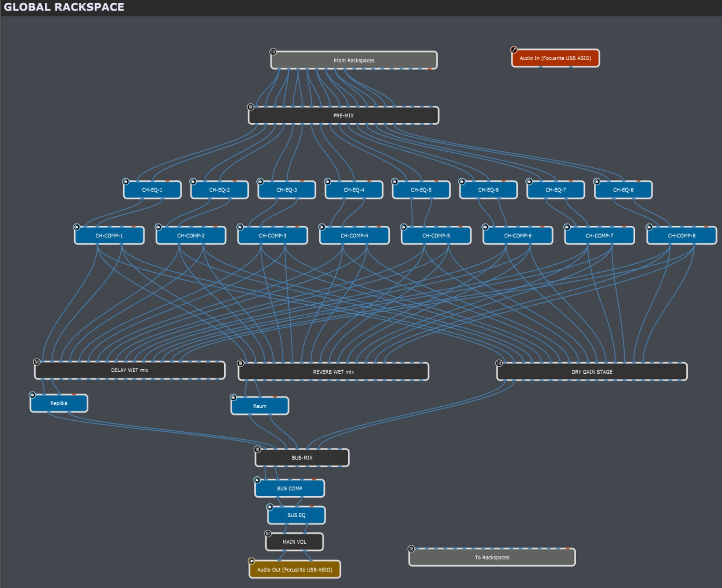Select the CH-COMP-8 plugin block

pyautogui.click(x=681, y=236)
